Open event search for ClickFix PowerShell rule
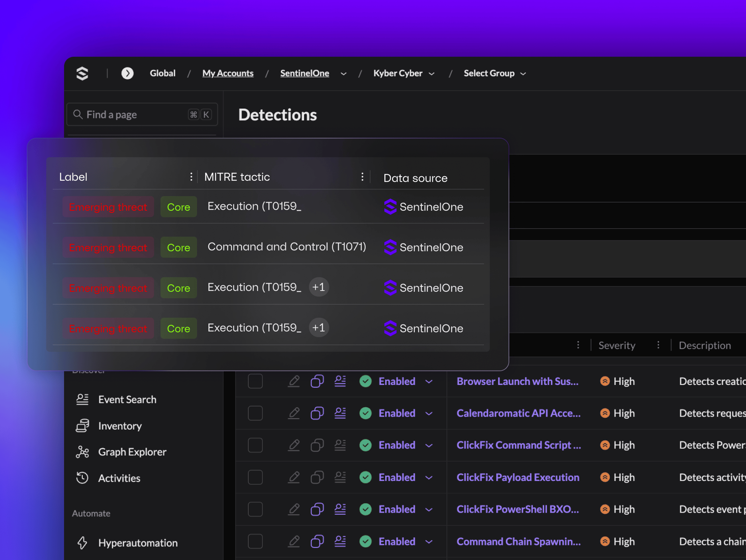 [x=340, y=509]
